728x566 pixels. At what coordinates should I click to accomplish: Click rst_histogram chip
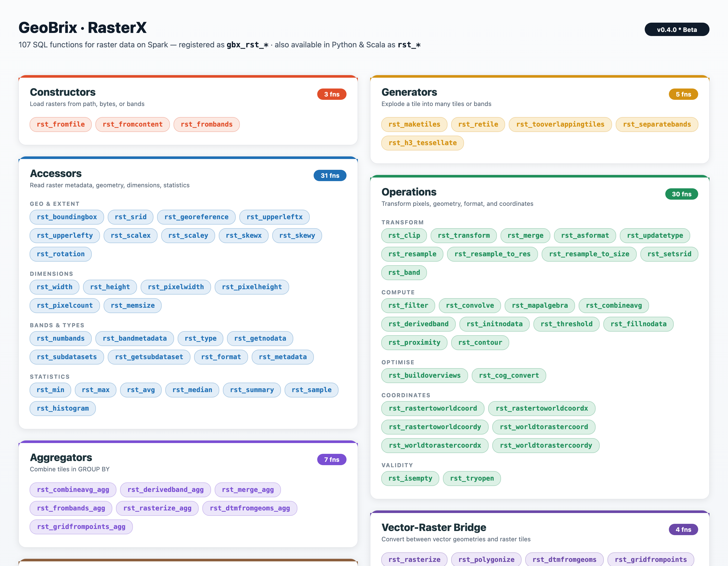pyautogui.click(x=63, y=409)
